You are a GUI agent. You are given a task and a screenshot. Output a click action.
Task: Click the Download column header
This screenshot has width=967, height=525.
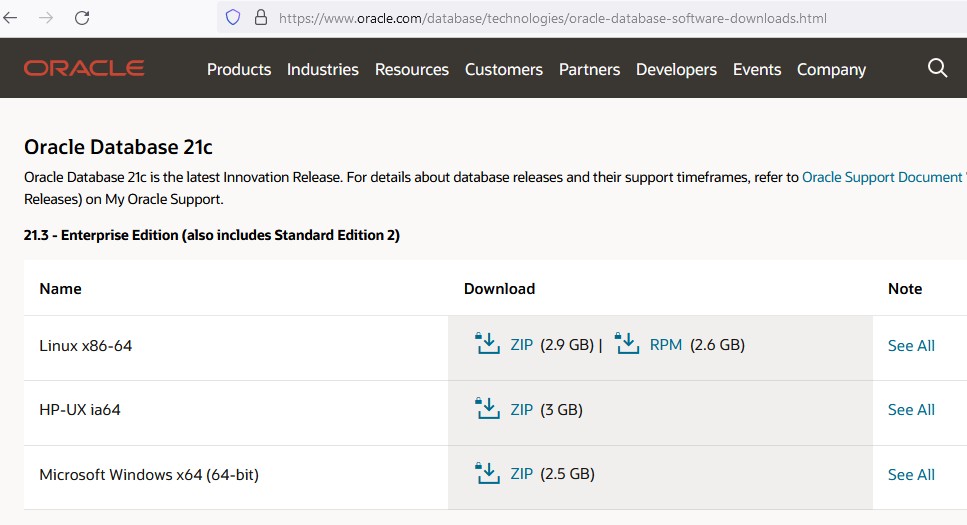click(500, 289)
